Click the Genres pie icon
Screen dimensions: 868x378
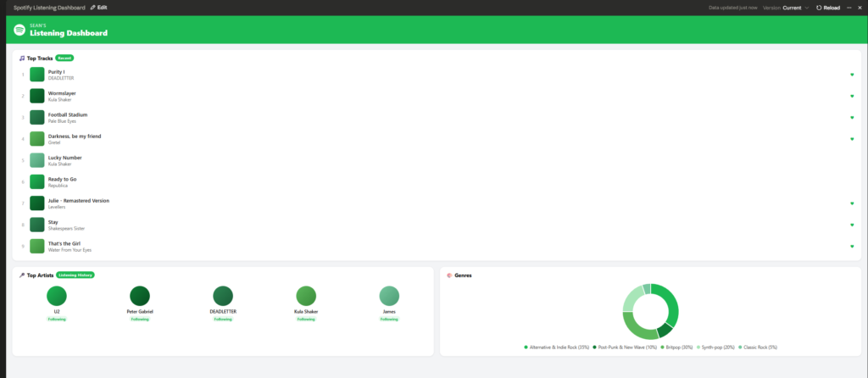[449, 275]
